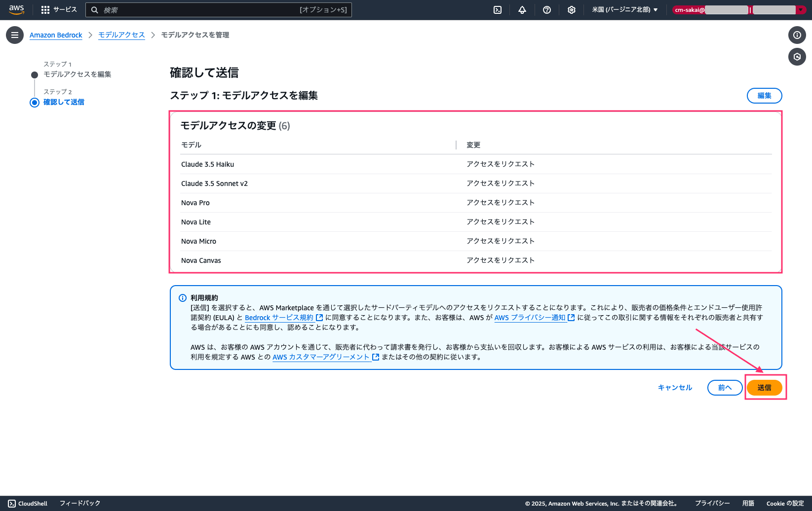Open the AWS プライバシー通知 link
812x511 pixels.
530,318
